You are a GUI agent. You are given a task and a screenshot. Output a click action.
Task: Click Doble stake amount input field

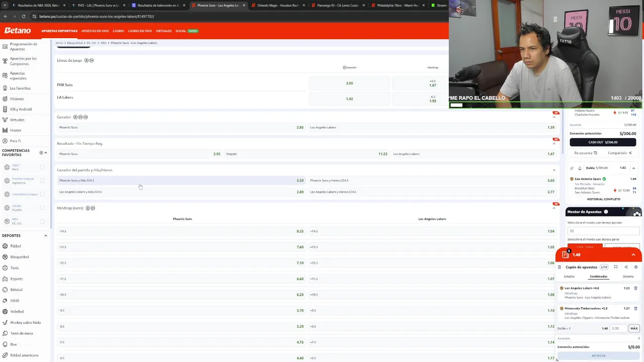[x=618, y=328]
